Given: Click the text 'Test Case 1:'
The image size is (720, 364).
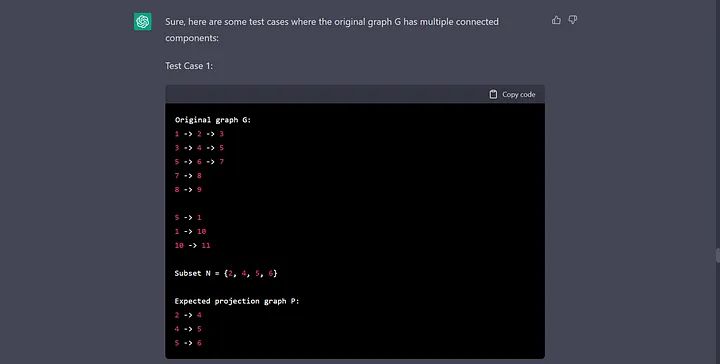Looking at the screenshot, I should click(x=189, y=66).
